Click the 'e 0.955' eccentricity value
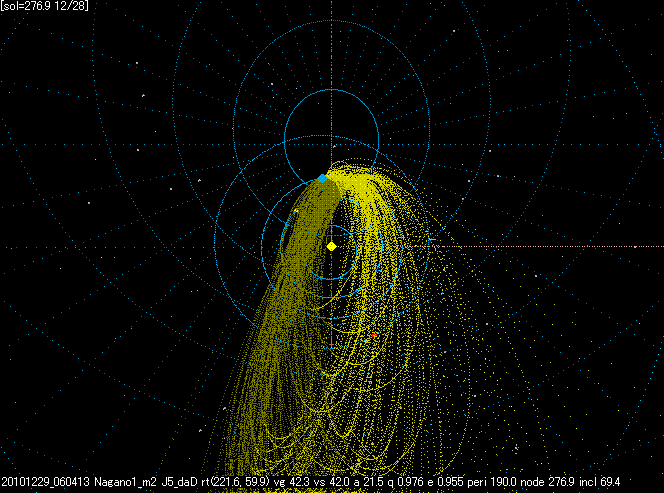664x493 pixels. (447, 482)
